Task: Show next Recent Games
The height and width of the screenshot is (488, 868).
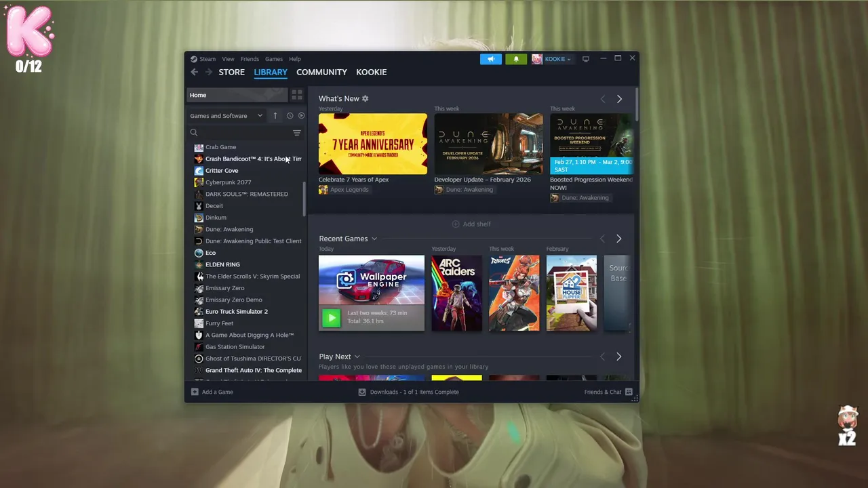Action: 618,239
